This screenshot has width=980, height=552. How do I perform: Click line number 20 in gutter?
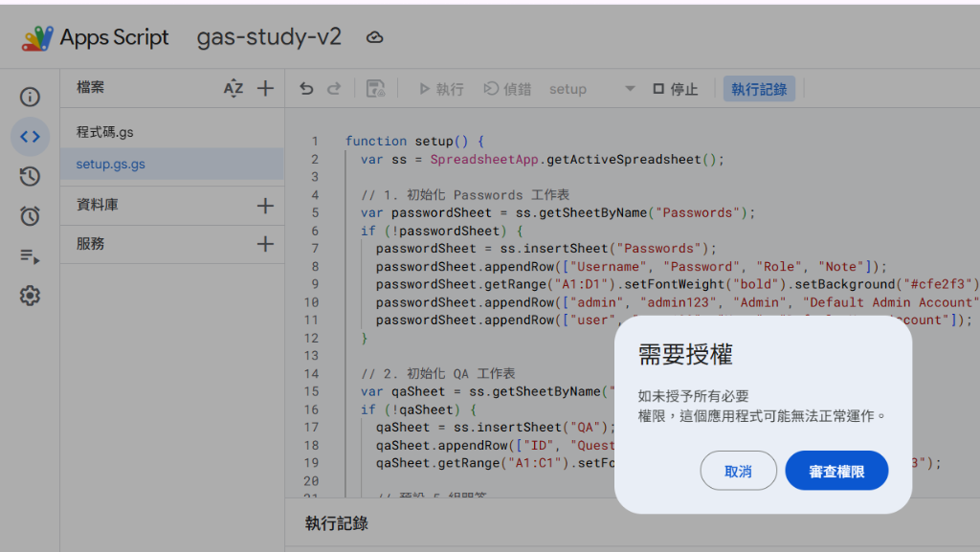(x=311, y=481)
